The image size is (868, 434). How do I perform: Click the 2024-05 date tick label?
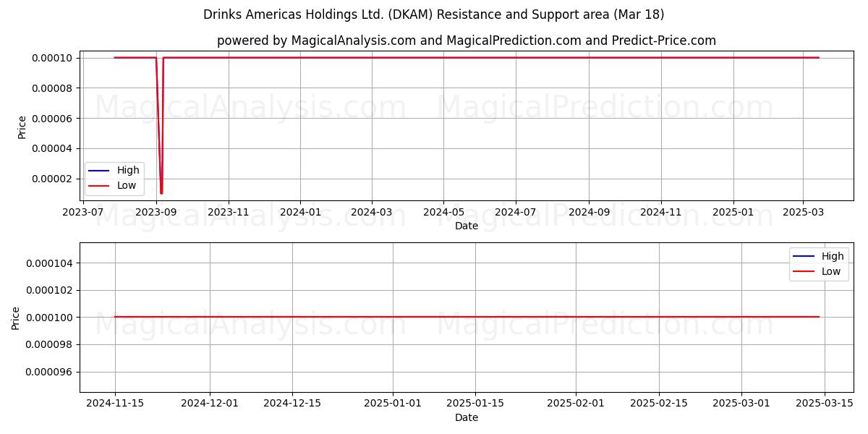coord(443,213)
